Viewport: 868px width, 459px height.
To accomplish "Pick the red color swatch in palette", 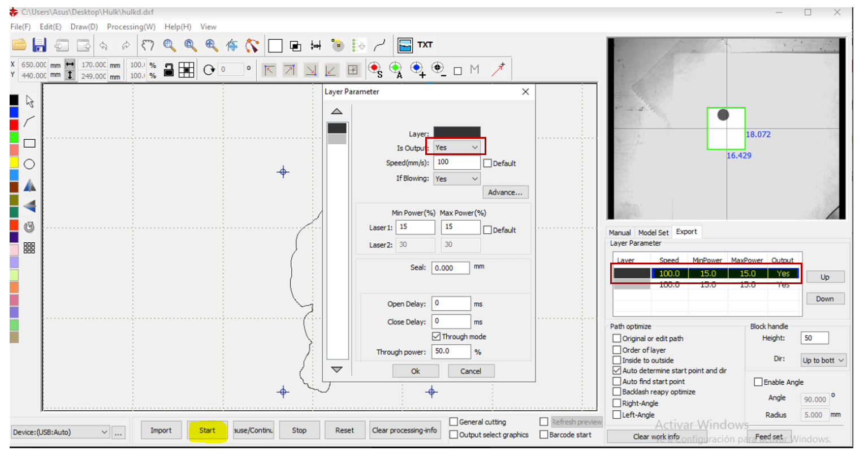I will [14, 124].
